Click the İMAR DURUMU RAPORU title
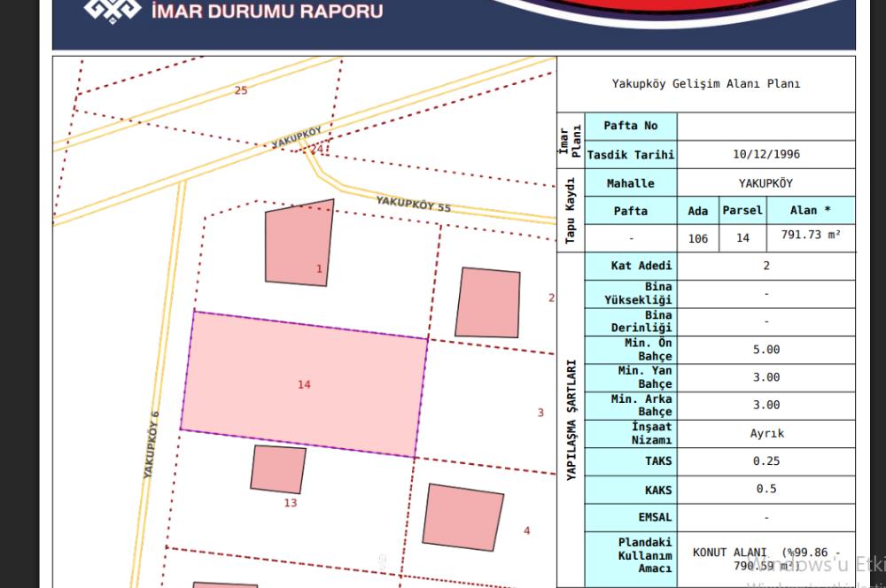 [268, 12]
